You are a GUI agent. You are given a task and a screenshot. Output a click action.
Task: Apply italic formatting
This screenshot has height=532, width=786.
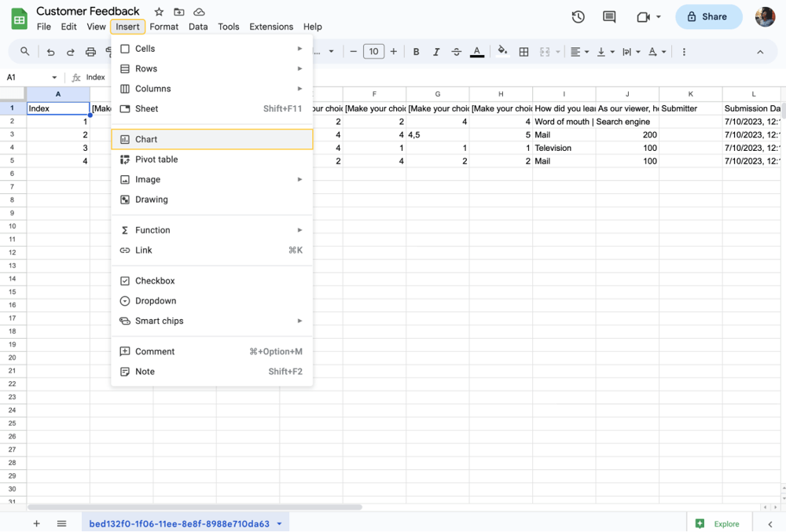436,52
